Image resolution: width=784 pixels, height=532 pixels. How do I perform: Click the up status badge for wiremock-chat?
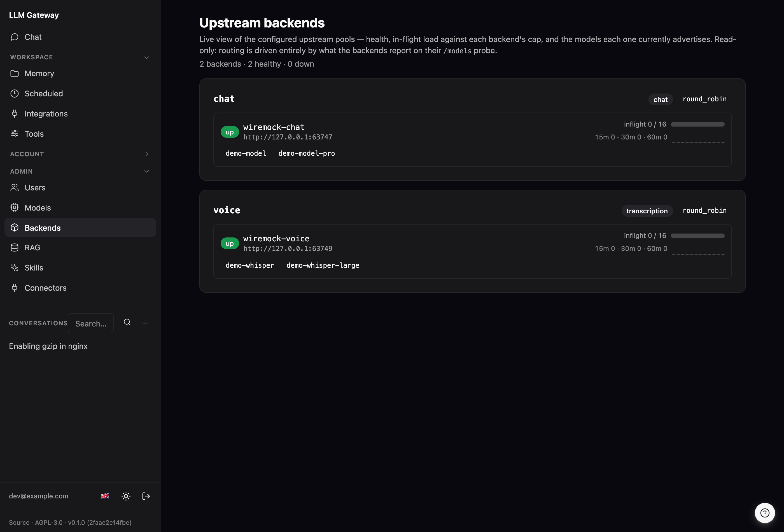tap(230, 132)
